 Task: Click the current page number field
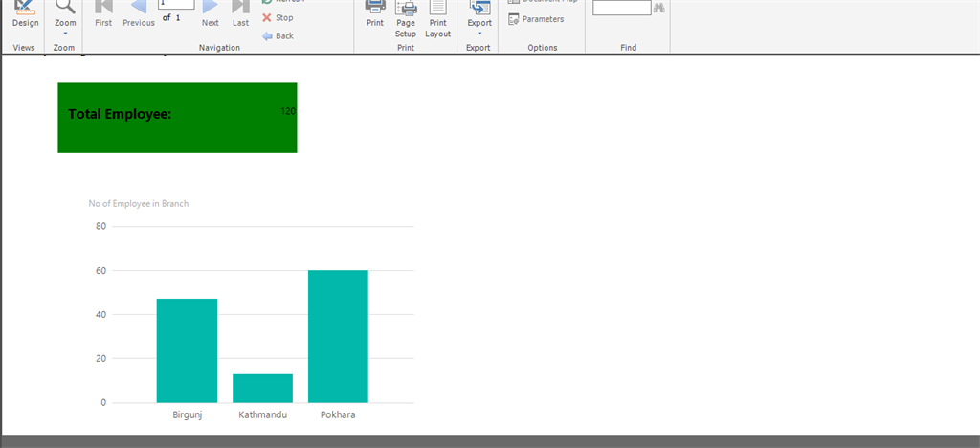coord(176,4)
